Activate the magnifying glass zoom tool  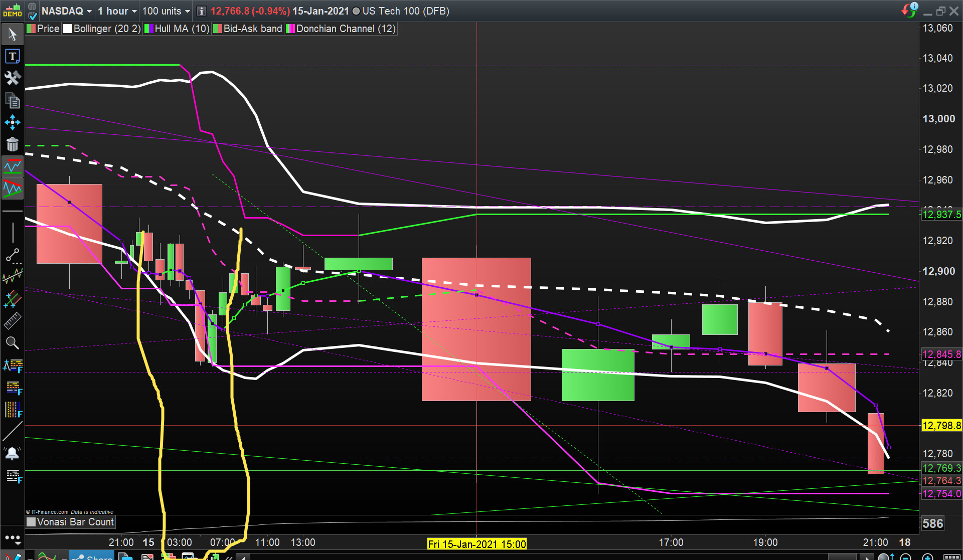click(13, 343)
